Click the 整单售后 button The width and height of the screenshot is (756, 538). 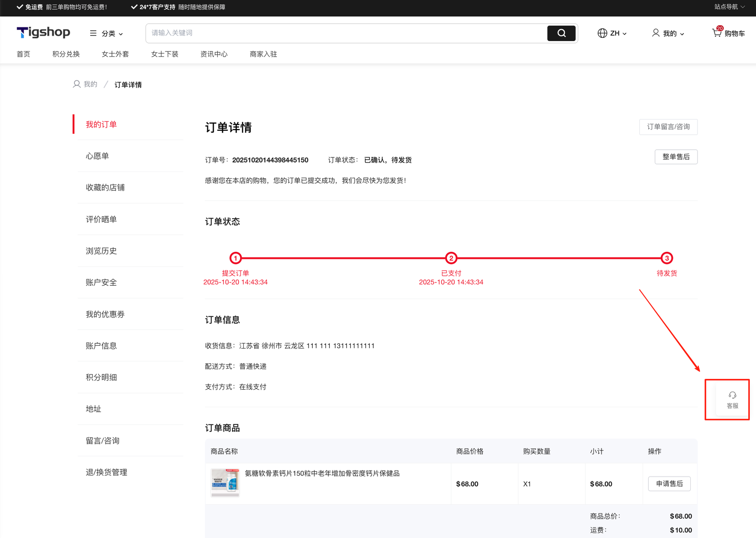coord(676,157)
